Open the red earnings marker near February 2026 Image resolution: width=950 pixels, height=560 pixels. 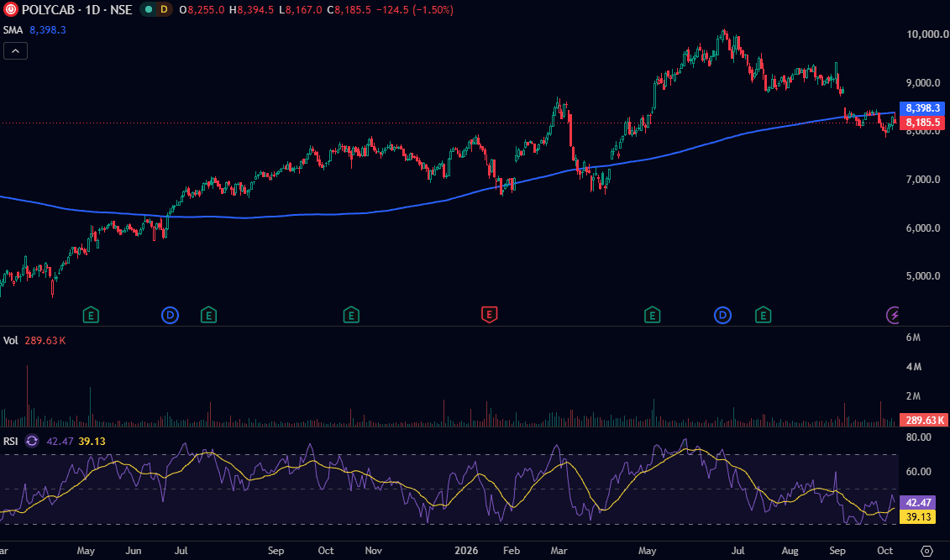click(x=489, y=315)
